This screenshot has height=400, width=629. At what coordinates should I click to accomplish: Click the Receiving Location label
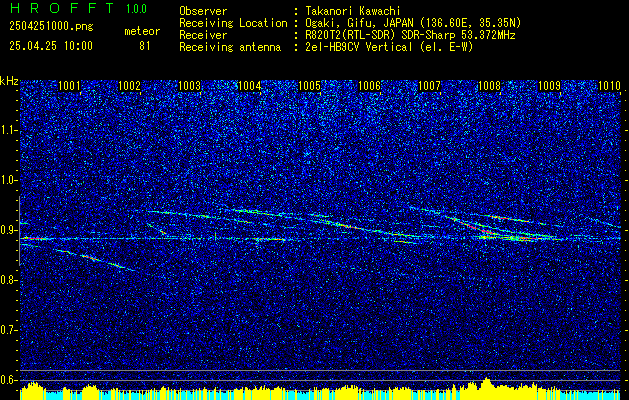pos(233,23)
